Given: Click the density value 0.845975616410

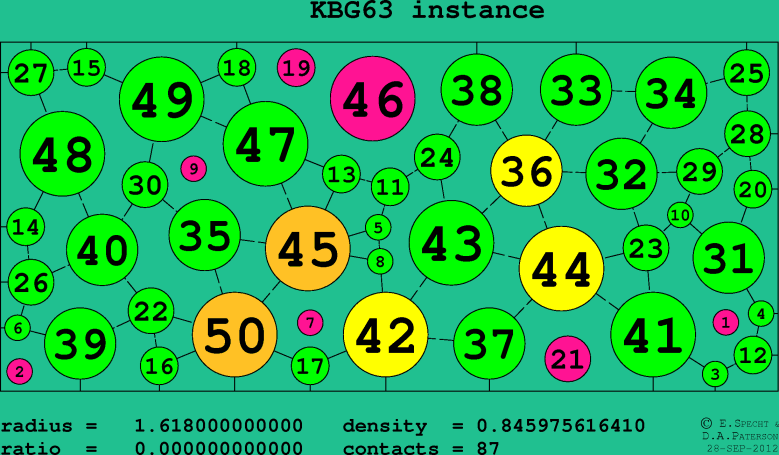Looking at the screenshot, I should (560, 426).
